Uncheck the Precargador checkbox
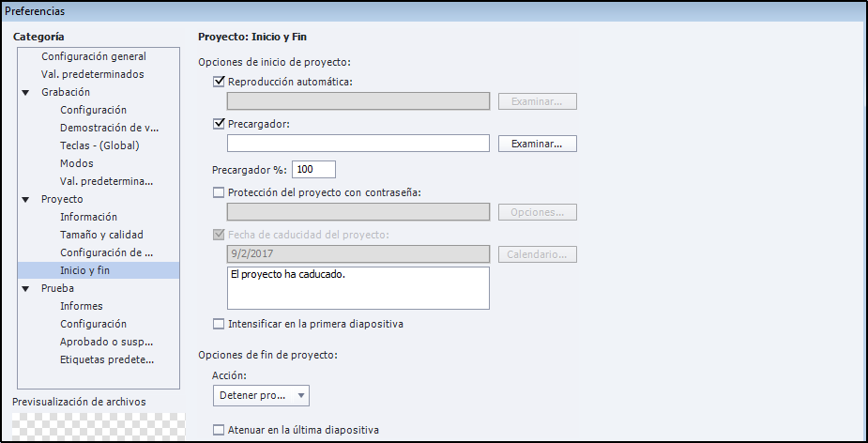 tap(220, 123)
